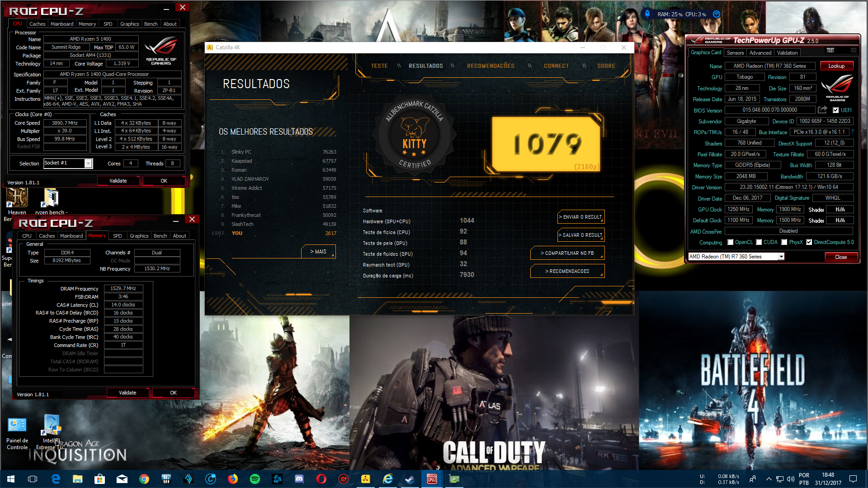Click ENVIAR O RESULT button
This screenshot has height=488, width=868.
[580, 217]
